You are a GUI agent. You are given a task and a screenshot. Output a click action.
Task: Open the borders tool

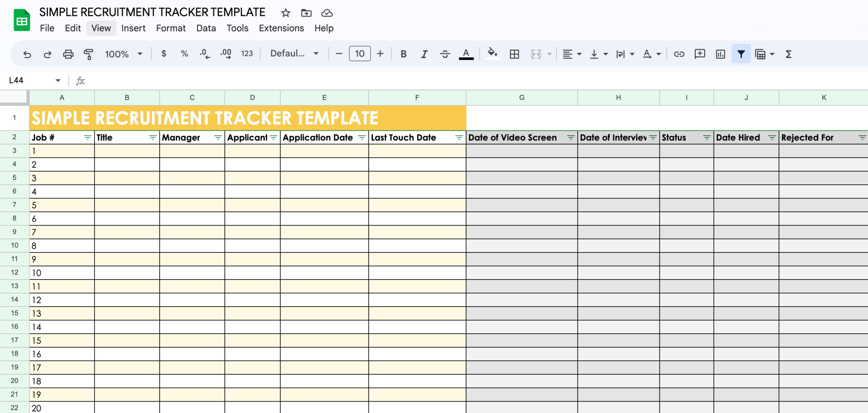514,54
